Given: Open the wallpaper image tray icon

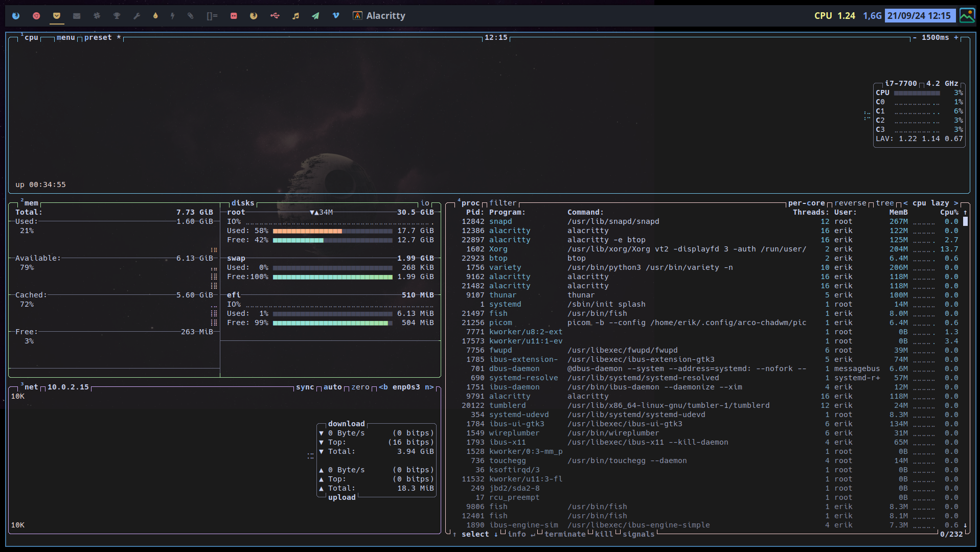Looking at the screenshot, I should point(967,16).
